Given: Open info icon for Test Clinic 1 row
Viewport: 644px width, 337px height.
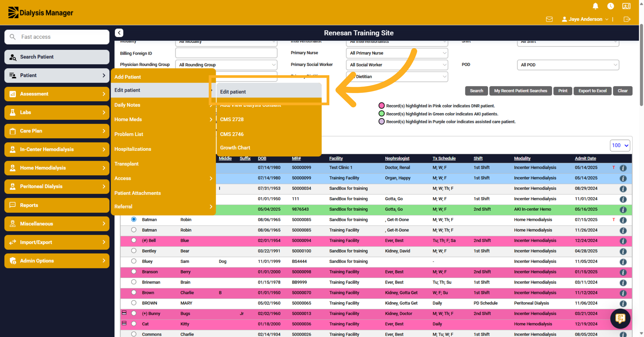Looking at the screenshot, I should 623,168.
